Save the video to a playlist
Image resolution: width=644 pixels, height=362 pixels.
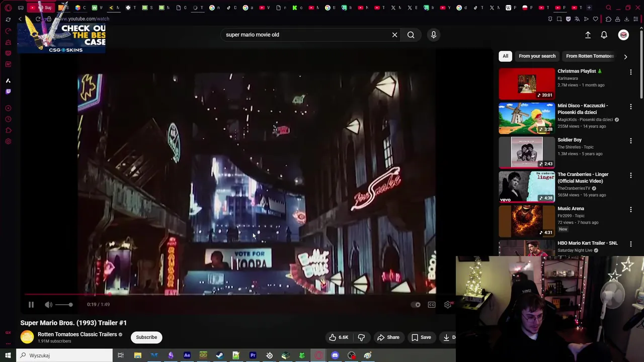pos(421,337)
